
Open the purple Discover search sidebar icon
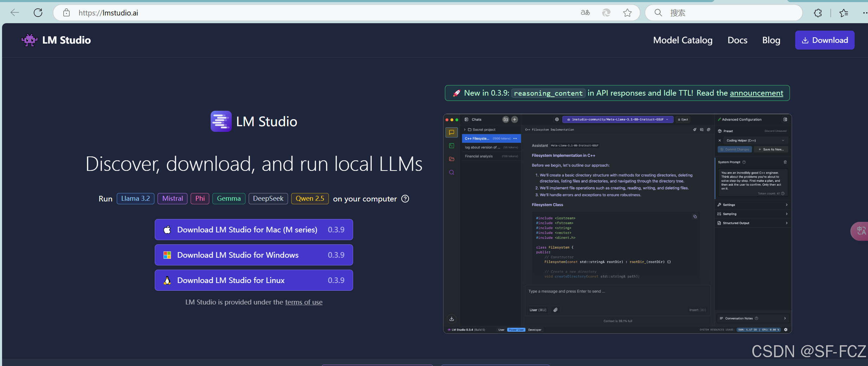[452, 172]
